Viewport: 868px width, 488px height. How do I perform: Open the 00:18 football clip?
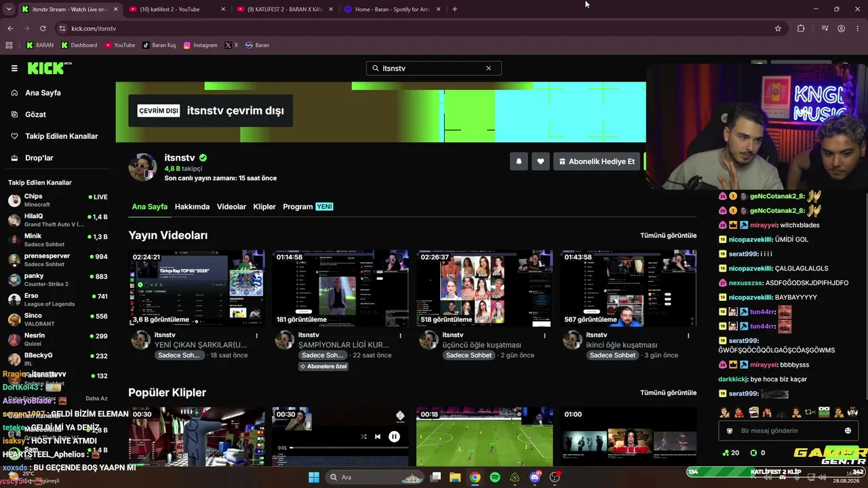point(484,437)
